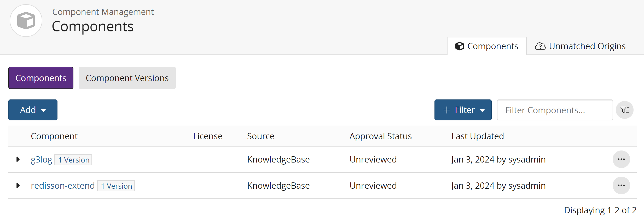Viewport: 644px width, 218px height.
Task: Open the advanced filter funnel icon
Action: [625, 110]
